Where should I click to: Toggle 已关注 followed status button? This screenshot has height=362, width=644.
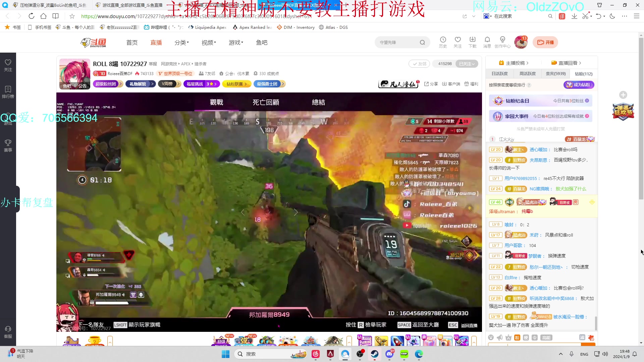(467, 64)
